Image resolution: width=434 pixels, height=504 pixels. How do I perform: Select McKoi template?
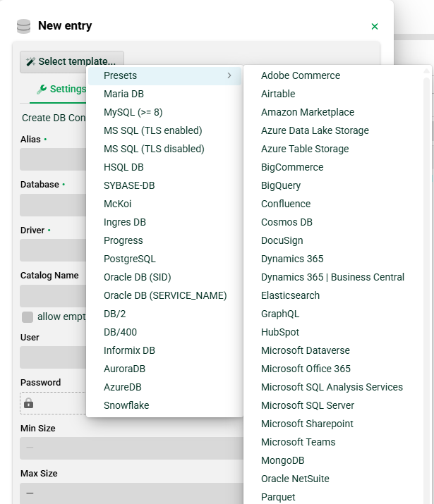[x=164, y=204]
